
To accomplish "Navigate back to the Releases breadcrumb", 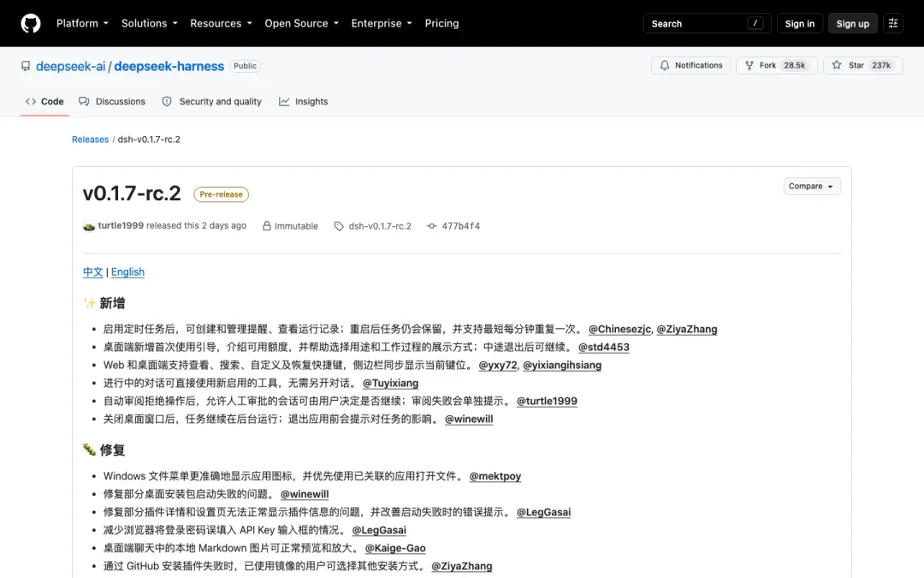I will [x=90, y=140].
